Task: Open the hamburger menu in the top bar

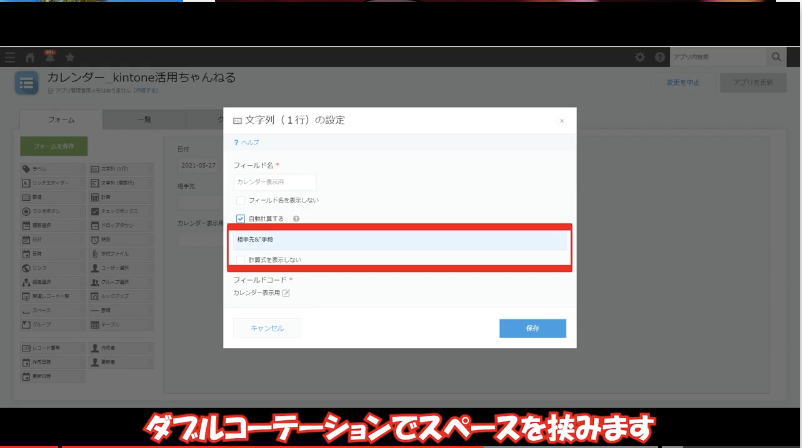Action: point(10,57)
